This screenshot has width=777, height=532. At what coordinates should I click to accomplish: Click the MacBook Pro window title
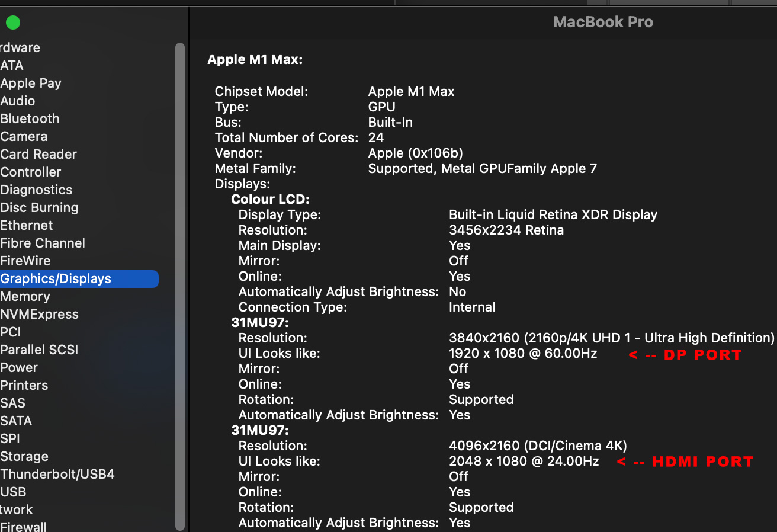click(x=603, y=23)
